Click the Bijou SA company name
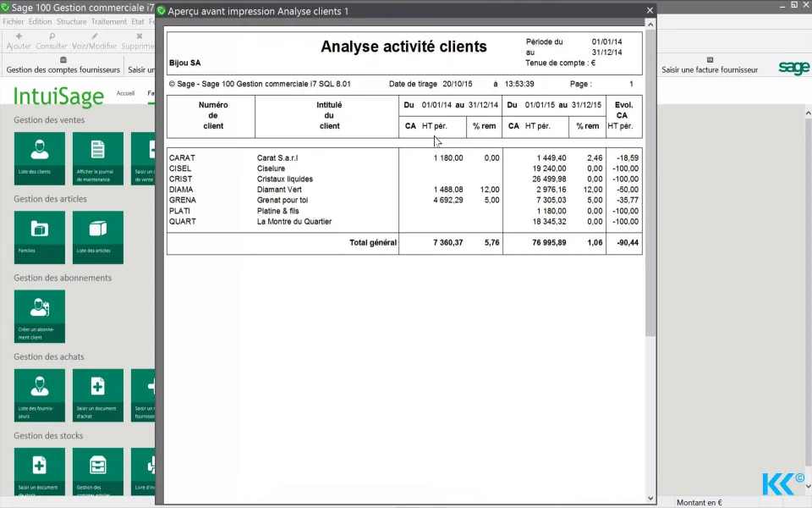This screenshot has height=508, width=812. coord(185,63)
